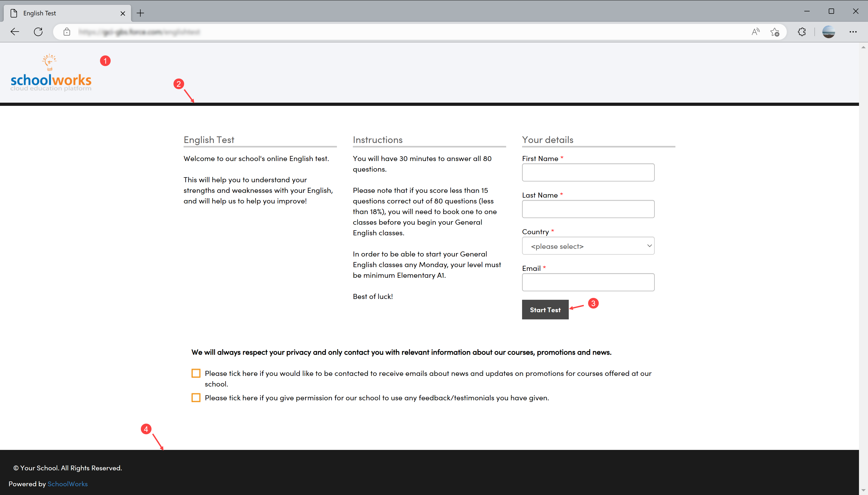
Task: Click into the Email field
Action: (x=588, y=282)
